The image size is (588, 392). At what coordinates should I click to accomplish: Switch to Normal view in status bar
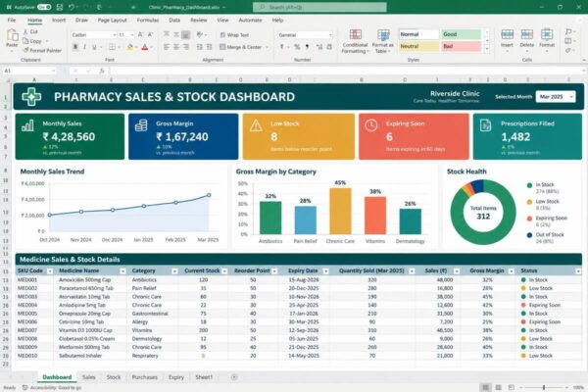pyautogui.click(x=486, y=387)
